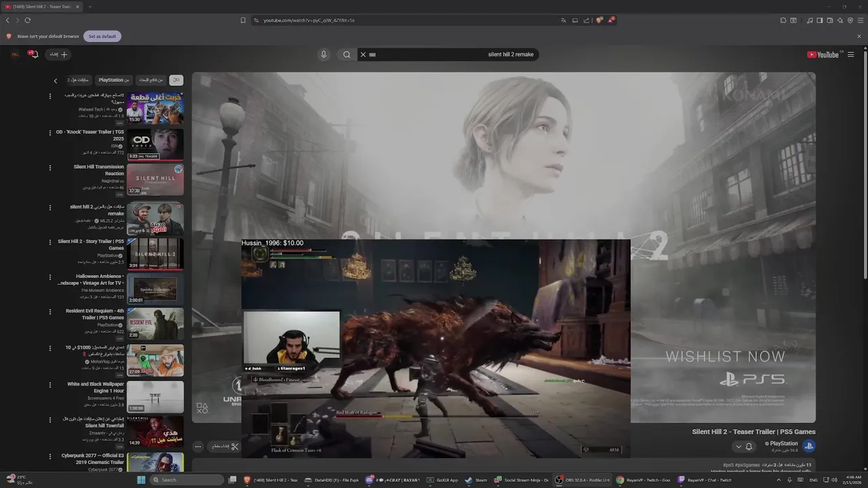
Task: Open options menu for White and Black Wallpaper
Action: click(x=50, y=384)
